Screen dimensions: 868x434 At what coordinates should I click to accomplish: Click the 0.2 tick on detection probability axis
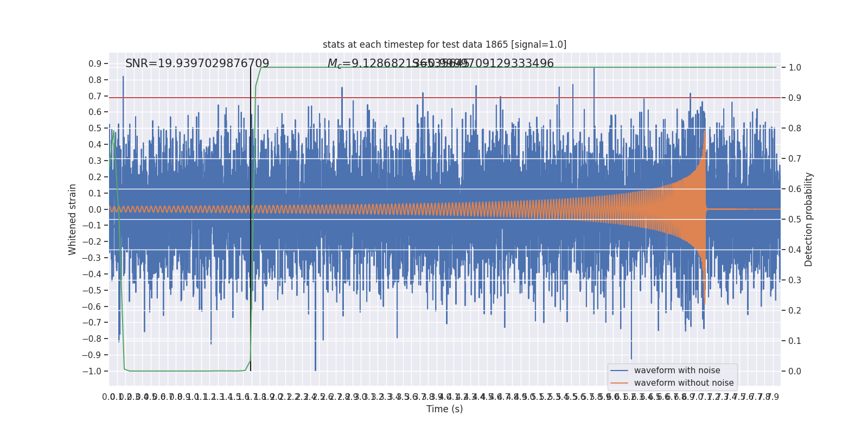[x=795, y=310]
